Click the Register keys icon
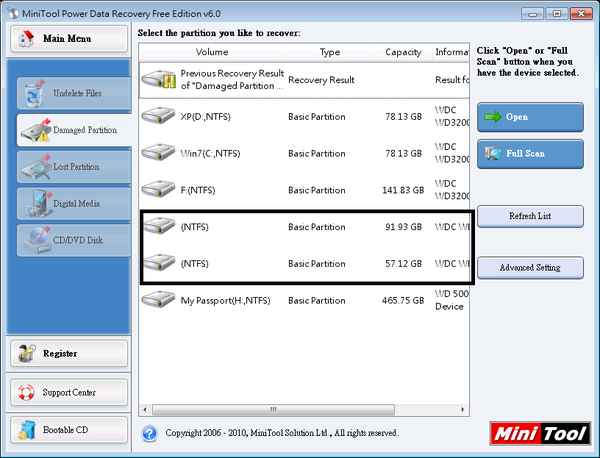This screenshot has width=600, height=458. [x=26, y=353]
